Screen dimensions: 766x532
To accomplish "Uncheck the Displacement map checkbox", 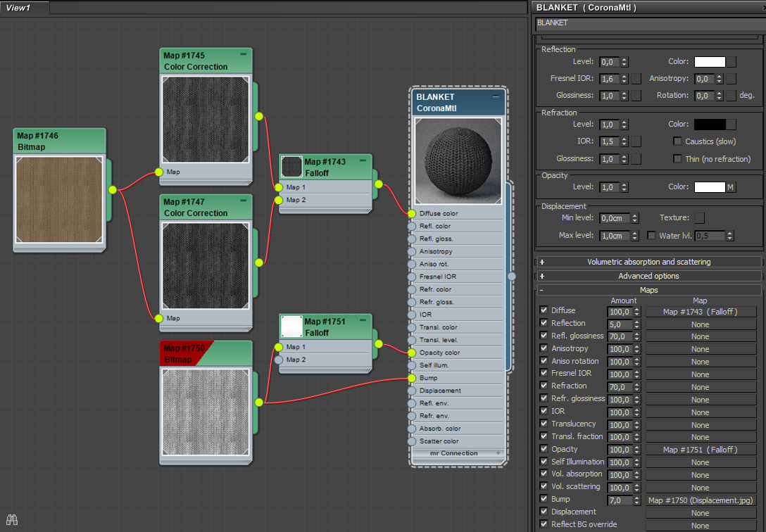I will coord(544,512).
